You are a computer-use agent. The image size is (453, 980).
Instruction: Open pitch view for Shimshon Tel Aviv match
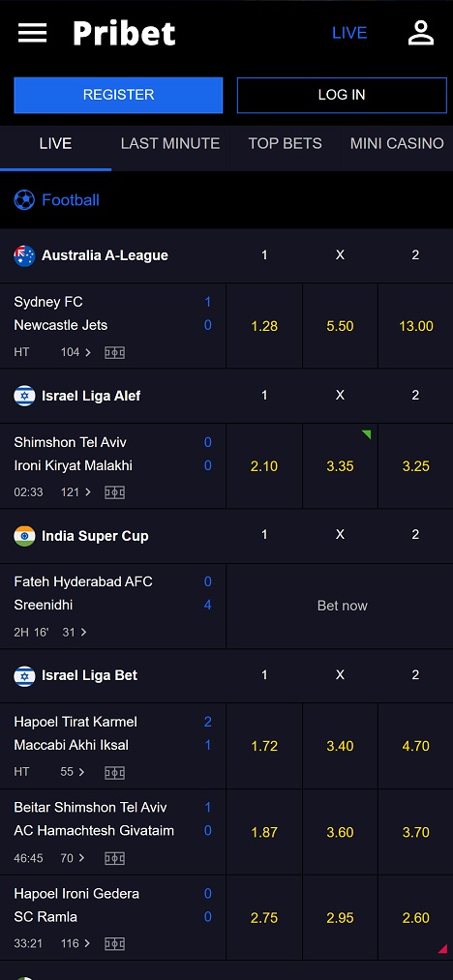[x=114, y=492]
